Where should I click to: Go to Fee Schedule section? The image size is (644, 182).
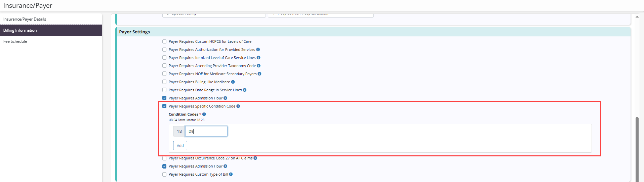point(15,41)
